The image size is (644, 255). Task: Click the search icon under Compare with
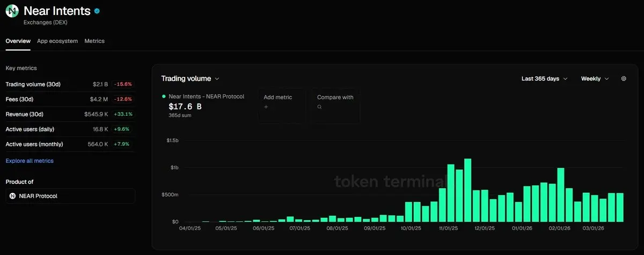coord(320,107)
